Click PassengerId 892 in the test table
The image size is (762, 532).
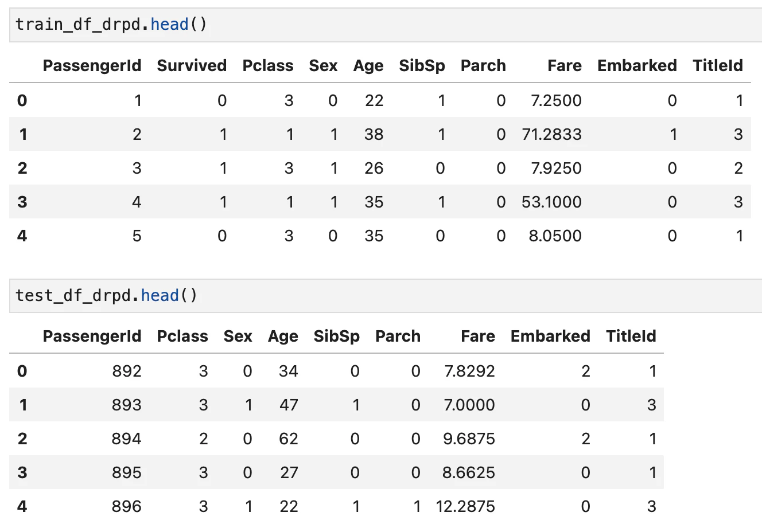[127, 371]
